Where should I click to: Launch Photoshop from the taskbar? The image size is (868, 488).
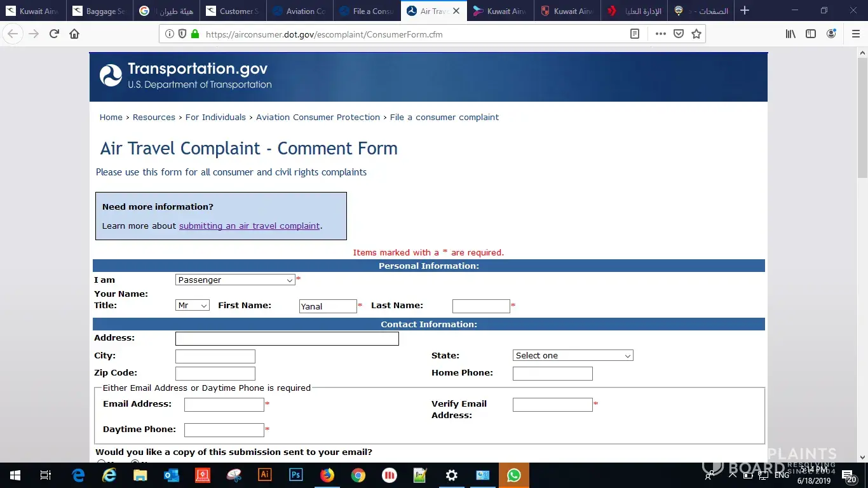click(295, 475)
